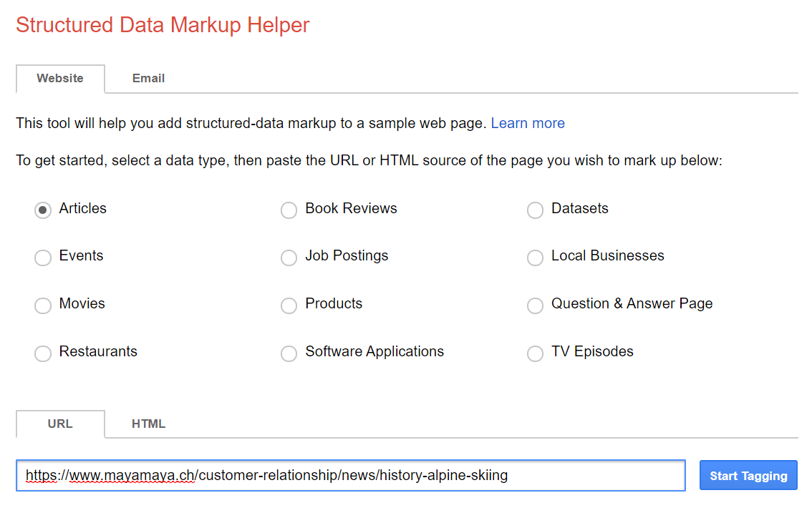The height and width of the screenshot is (523, 812).
Task: Pick the Movies radio button
Action: click(x=43, y=306)
